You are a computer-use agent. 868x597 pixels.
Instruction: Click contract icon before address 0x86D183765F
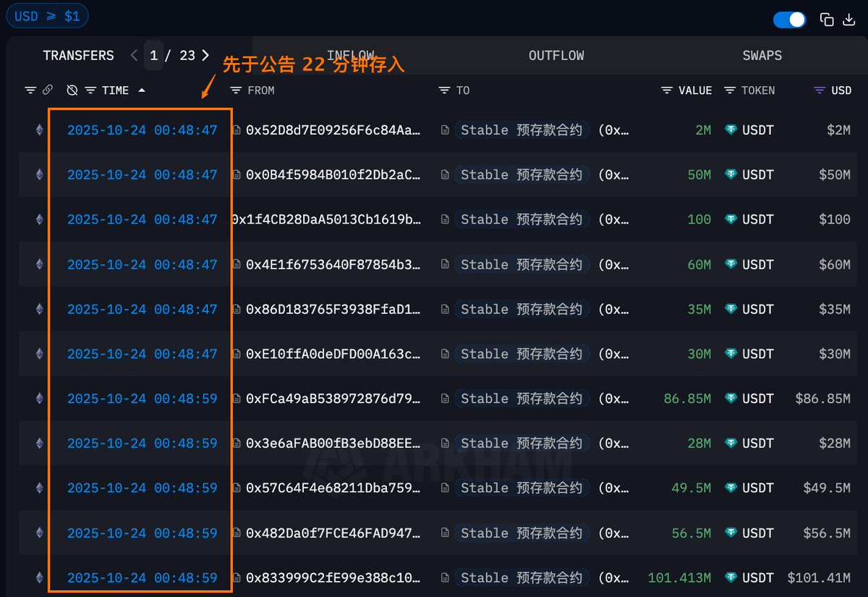tap(237, 310)
